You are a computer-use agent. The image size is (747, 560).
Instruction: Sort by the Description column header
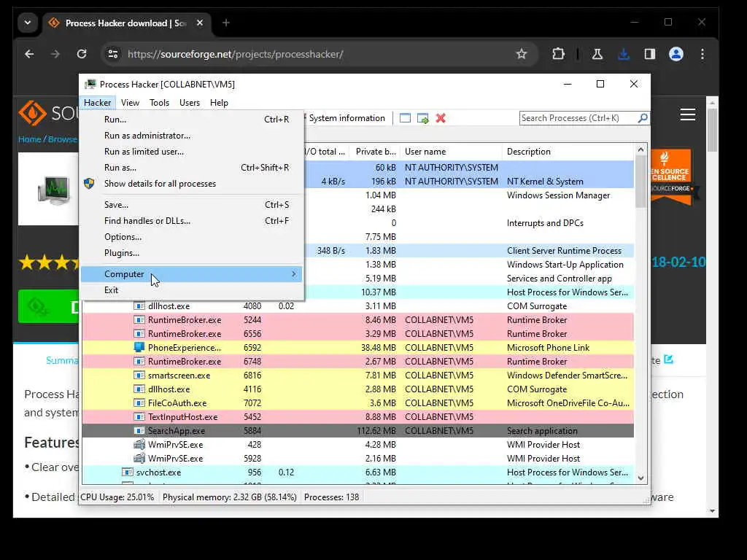click(x=568, y=152)
